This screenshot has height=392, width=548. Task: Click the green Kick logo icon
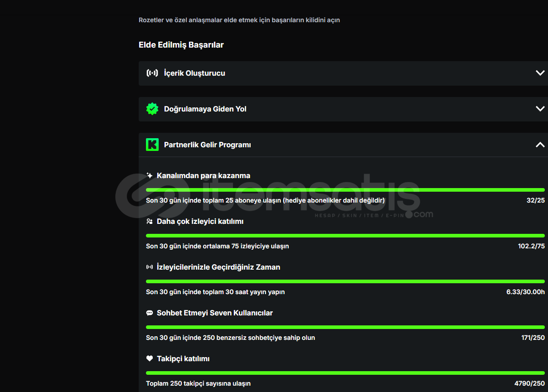(152, 145)
